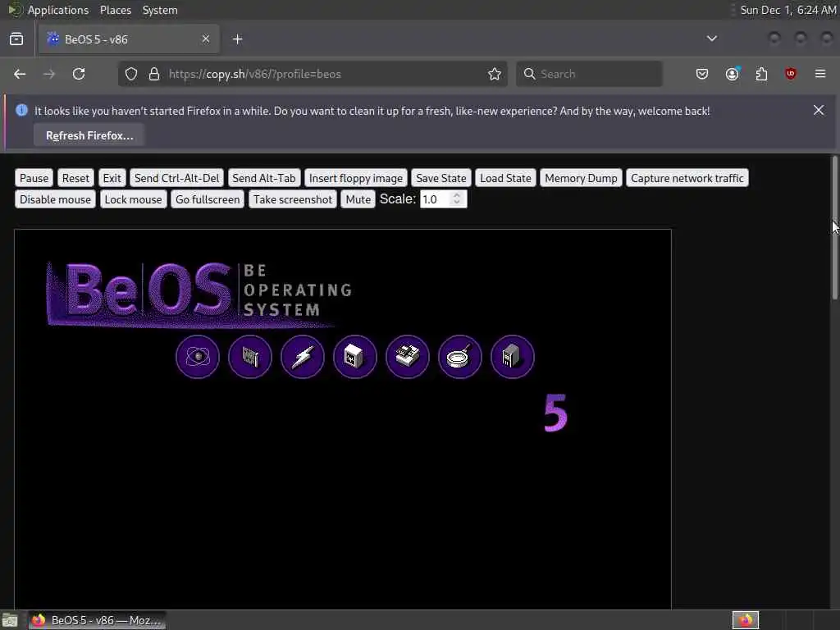The width and height of the screenshot is (840, 630).
Task: Click the show desktop icon in taskbar
Action: point(10,621)
